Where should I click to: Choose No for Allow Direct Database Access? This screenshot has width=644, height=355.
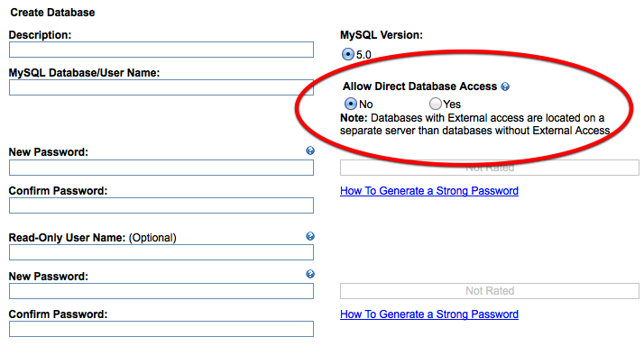[350, 104]
